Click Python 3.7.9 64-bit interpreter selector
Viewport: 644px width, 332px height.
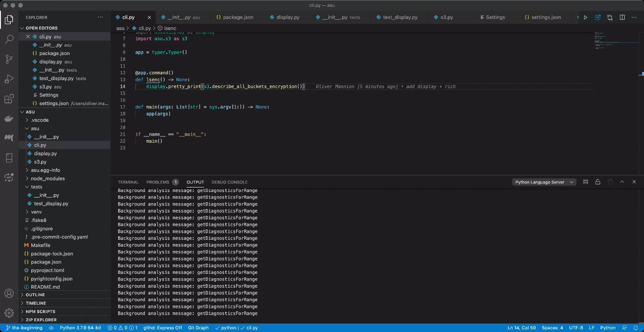pos(80,328)
